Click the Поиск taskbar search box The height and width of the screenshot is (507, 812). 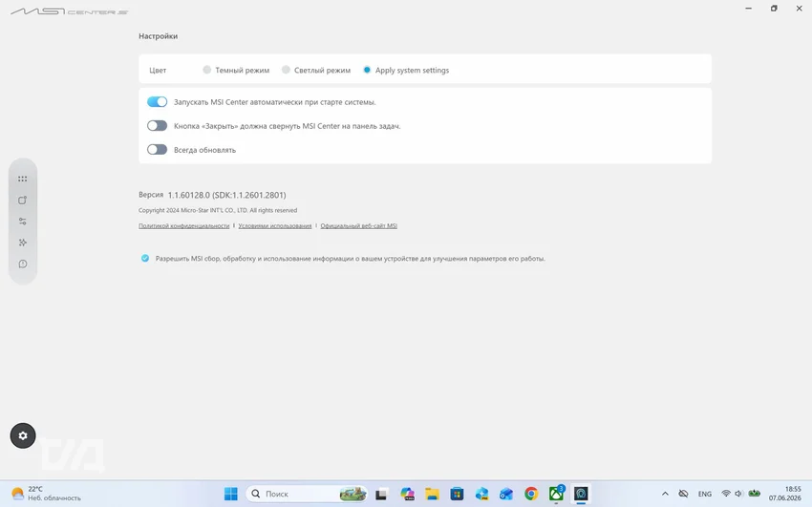[307, 494]
